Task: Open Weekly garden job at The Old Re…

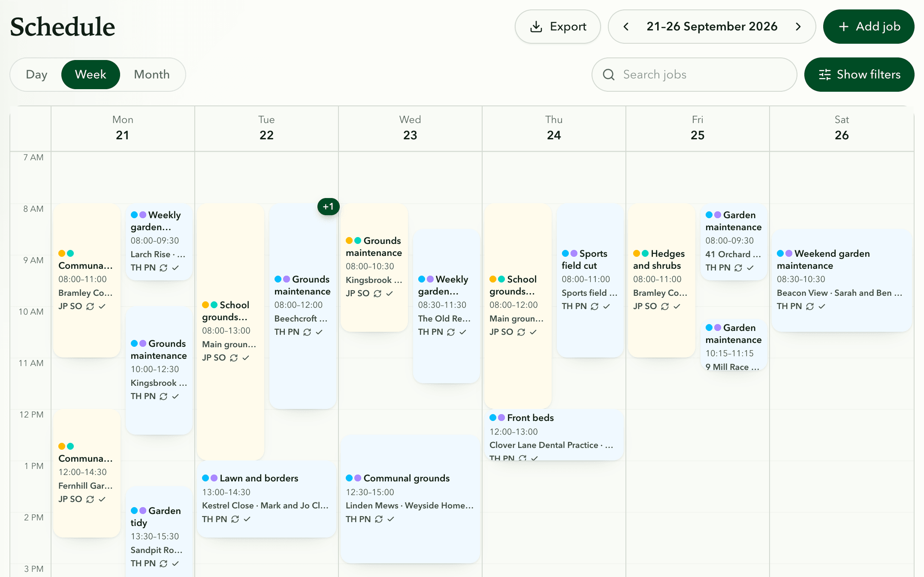Action: pos(446,306)
